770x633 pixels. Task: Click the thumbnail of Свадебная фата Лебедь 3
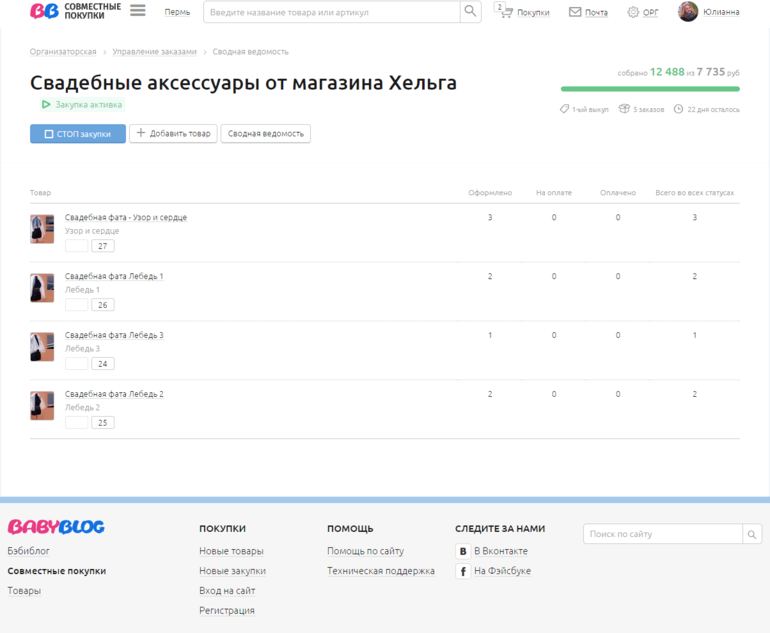[42, 347]
